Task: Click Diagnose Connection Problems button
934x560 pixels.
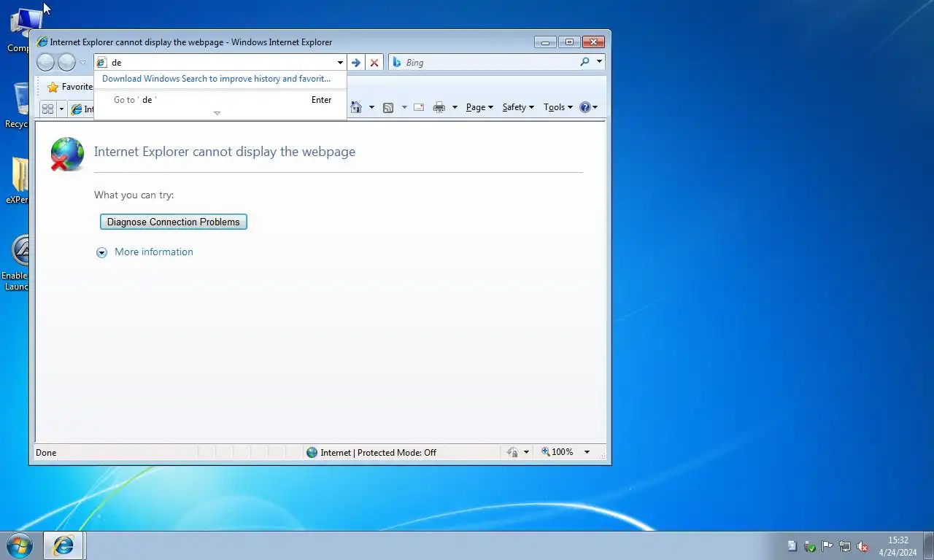Action: 174,222
